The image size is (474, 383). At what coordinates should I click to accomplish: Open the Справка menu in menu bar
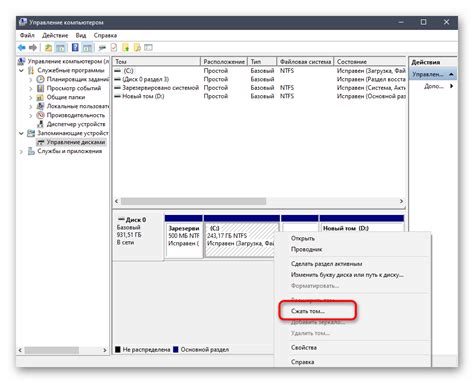(x=105, y=35)
